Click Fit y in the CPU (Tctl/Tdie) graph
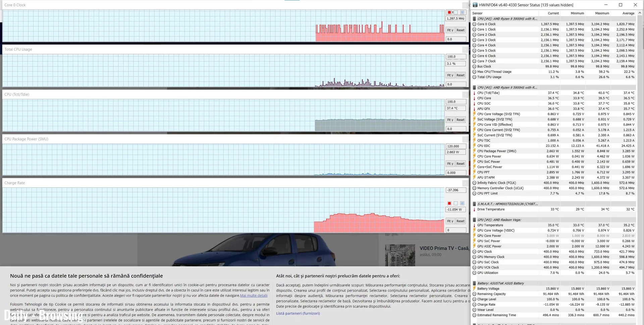The image size is (644, 325). (x=450, y=120)
